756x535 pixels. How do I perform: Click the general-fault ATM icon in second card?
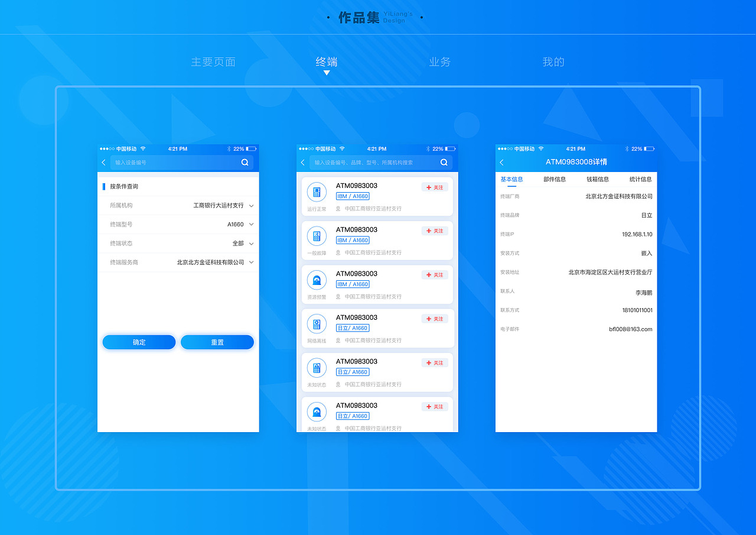(x=317, y=236)
